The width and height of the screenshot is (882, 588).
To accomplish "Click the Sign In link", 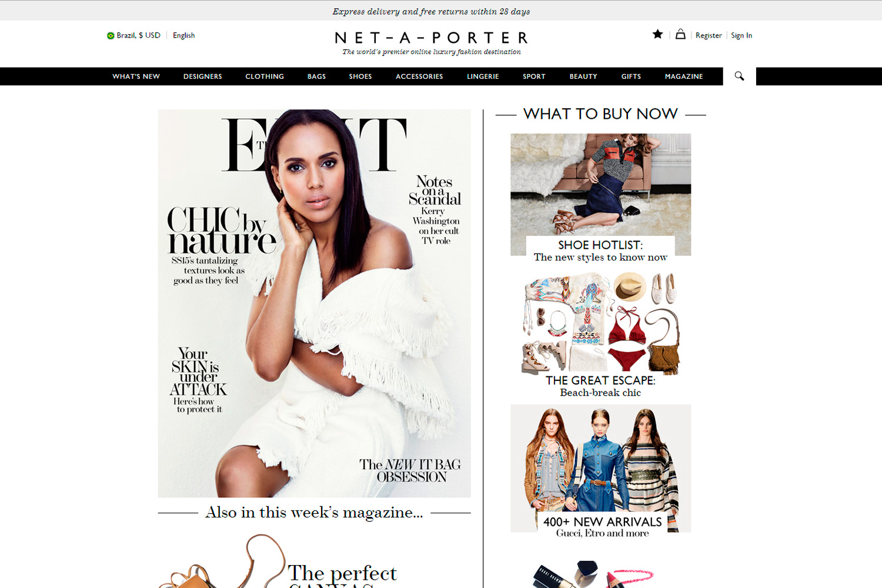I will coord(741,35).
